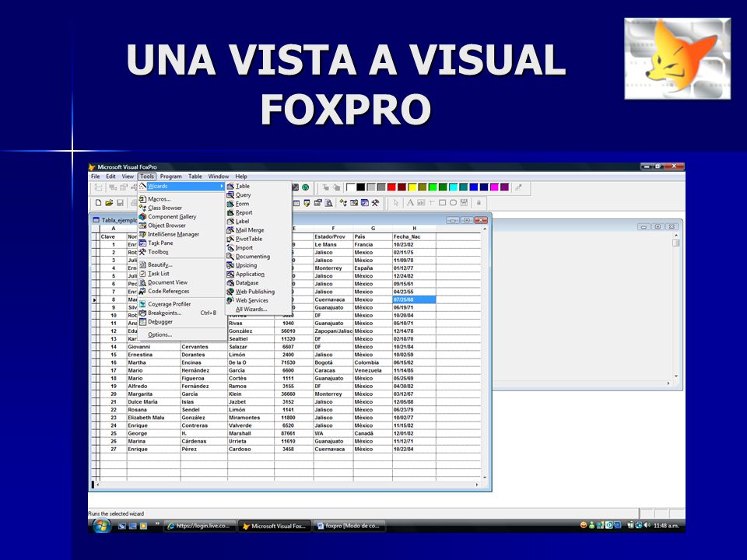747x560 pixels.
Task: Switch to login.live.com browser taskbar button
Action: point(200,527)
